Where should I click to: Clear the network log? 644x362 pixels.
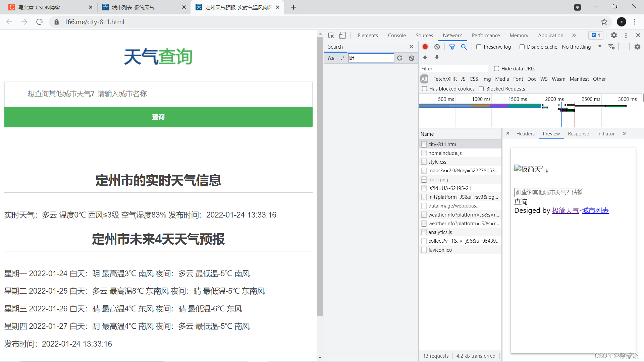[x=437, y=47]
